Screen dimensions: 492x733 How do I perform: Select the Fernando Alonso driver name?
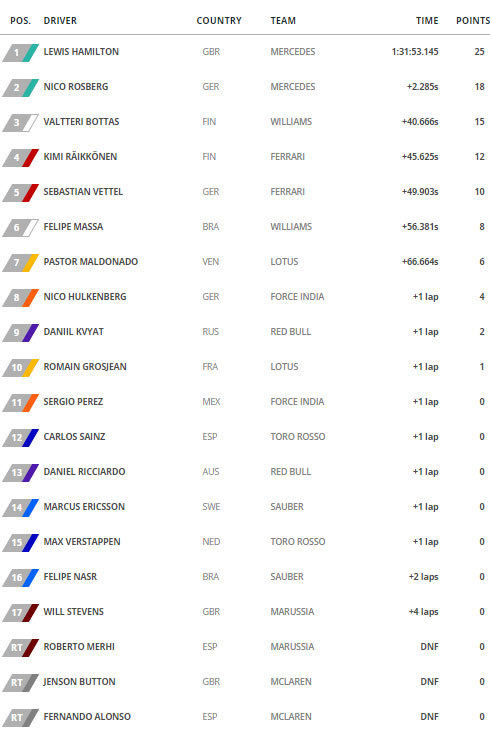(x=87, y=716)
